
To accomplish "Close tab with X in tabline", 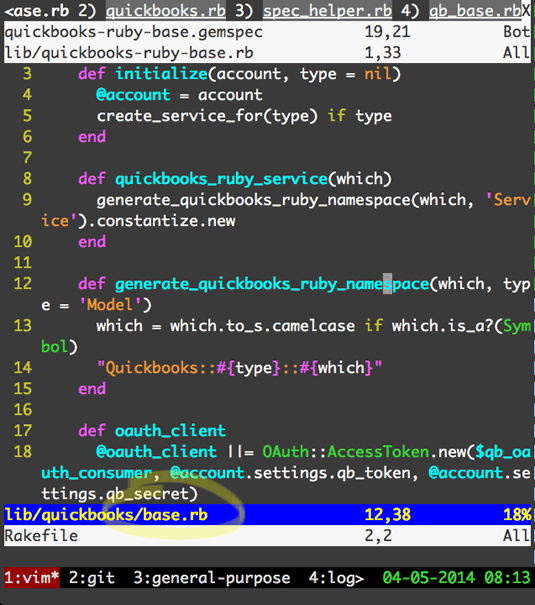I will (526, 11).
